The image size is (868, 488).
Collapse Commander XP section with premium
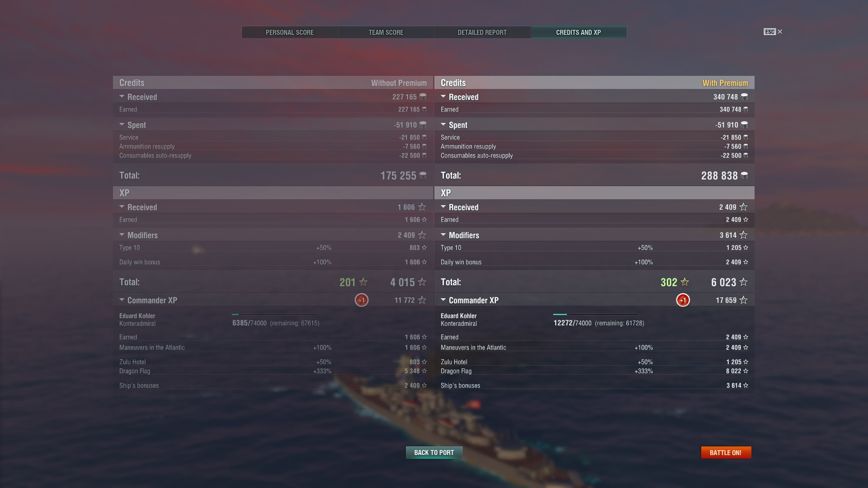pyautogui.click(x=443, y=300)
